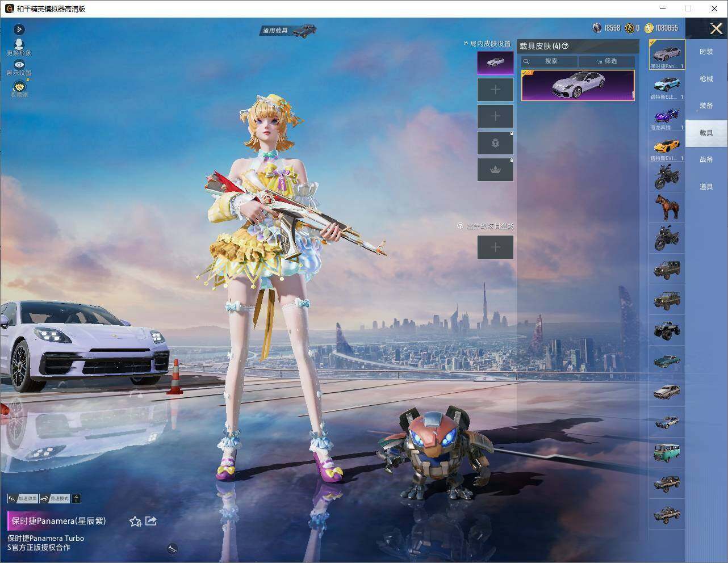Open 展示设置 display settings eye icon
Screen dimensions: 728x563
coord(19,68)
